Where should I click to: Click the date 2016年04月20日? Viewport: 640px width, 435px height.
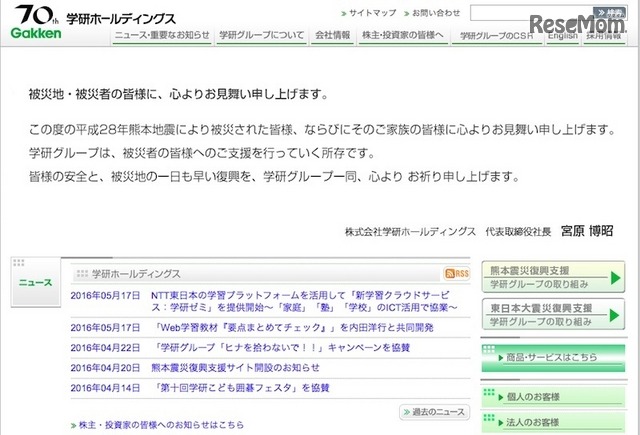pyautogui.click(x=105, y=368)
